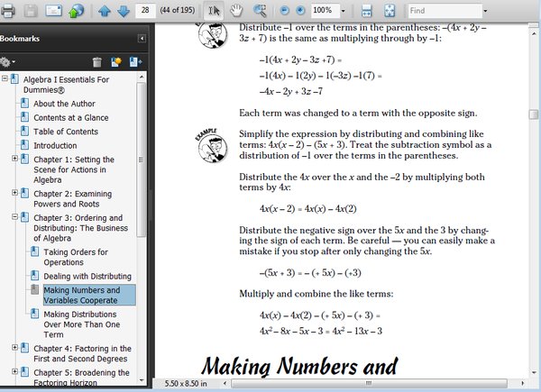Expand the Chapter 5 bookmark node

pos(14,371)
